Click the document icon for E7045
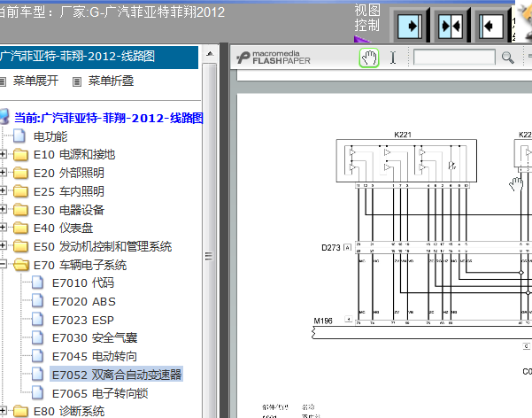532x418 pixels. (37, 356)
